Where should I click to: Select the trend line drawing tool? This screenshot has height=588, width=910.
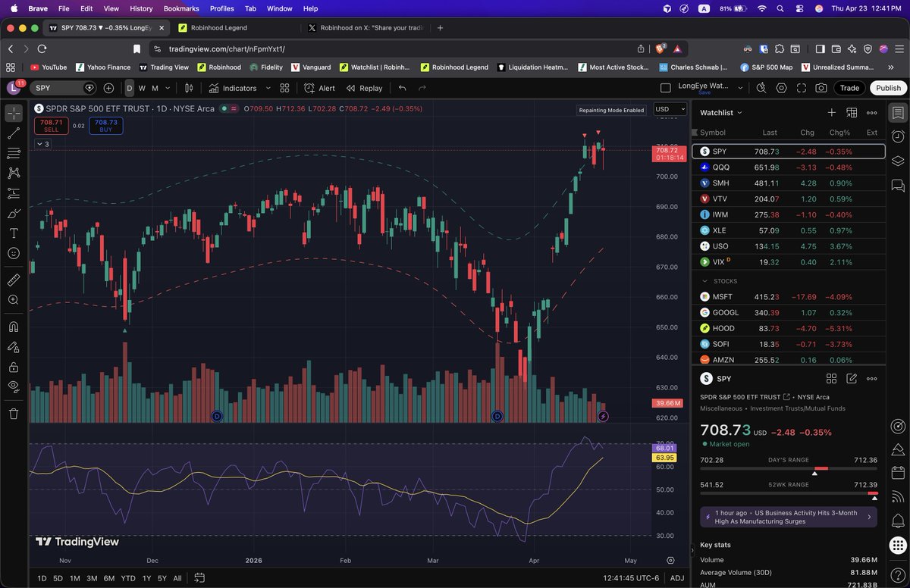tap(14, 133)
